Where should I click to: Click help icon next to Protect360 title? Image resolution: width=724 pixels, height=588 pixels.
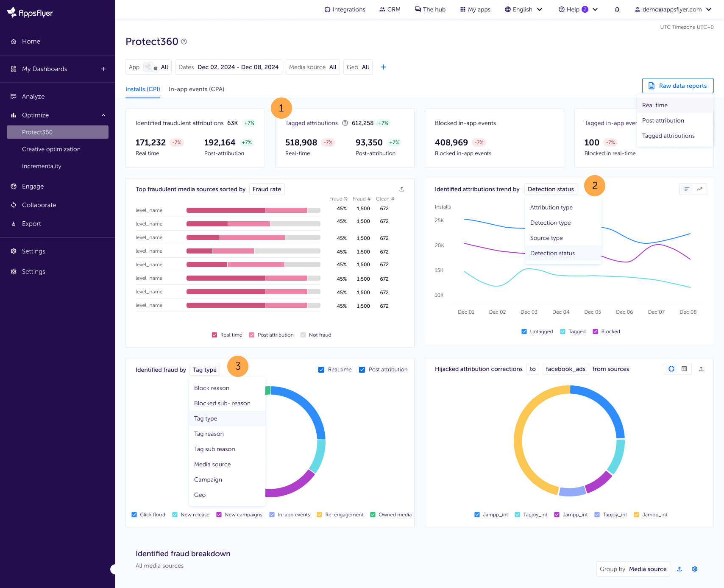tap(184, 42)
